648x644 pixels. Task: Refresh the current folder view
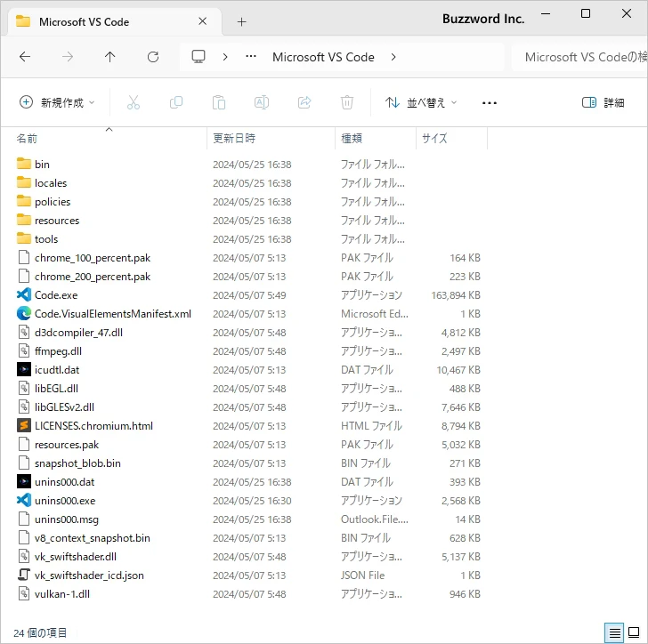(x=153, y=57)
